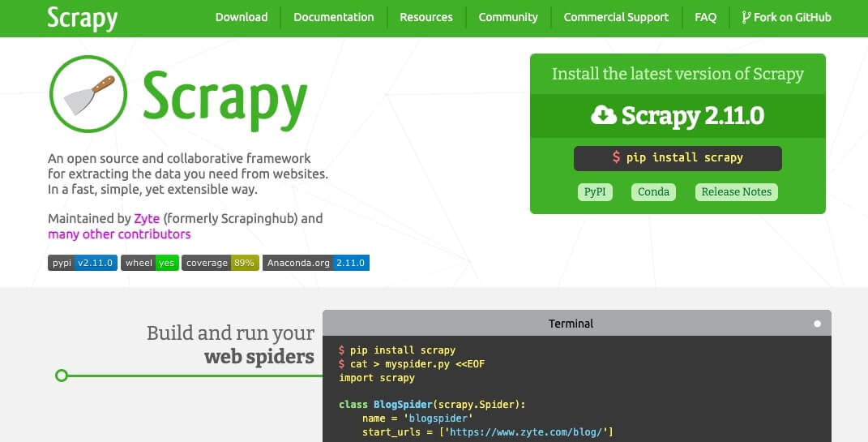Image resolution: width=868 pixels, height=442 pixels.
Task: Open the Download menu item
Action: tap(242, 17)
